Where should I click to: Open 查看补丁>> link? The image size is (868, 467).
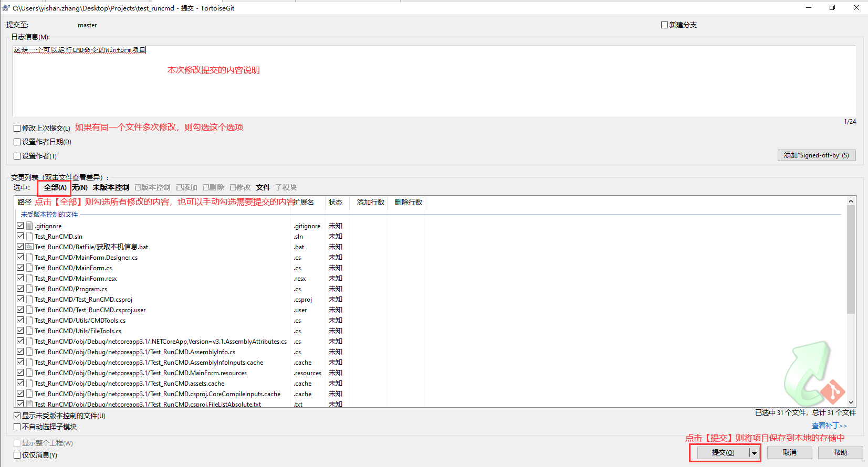click(829, 426)
